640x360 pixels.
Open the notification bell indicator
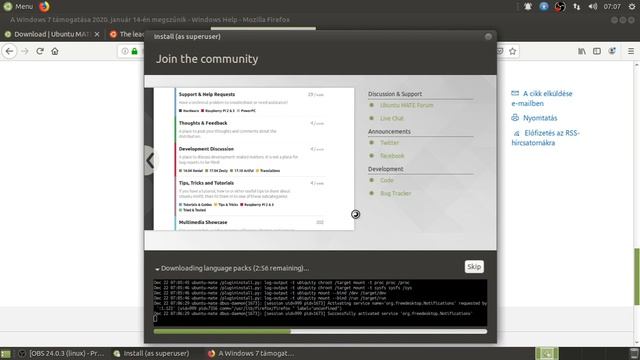pyautogui.click(x=528, y=7)
